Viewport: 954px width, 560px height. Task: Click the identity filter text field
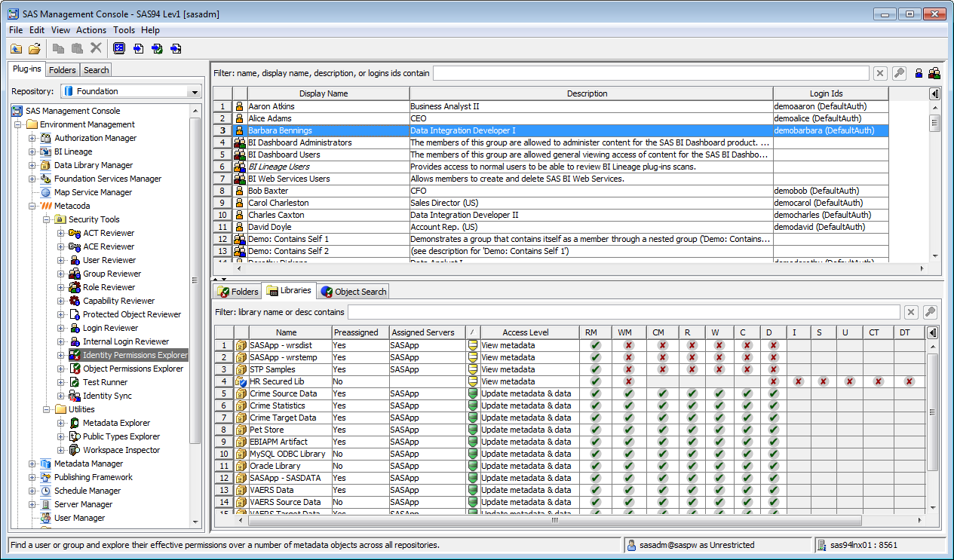click(651, 73)
